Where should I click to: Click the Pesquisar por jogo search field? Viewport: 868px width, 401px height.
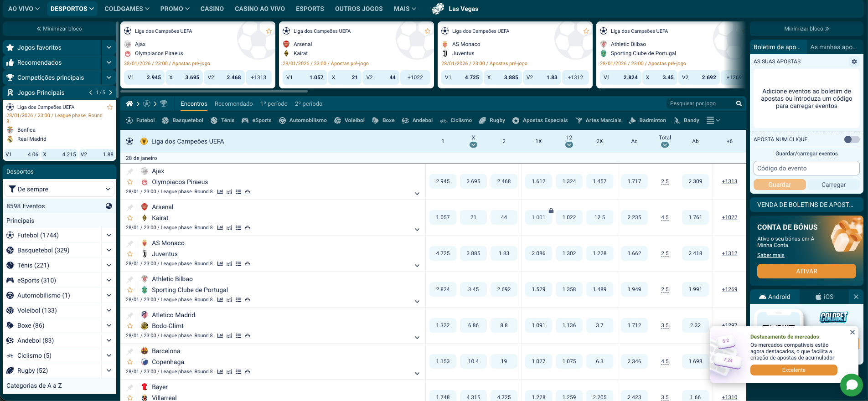click(701, 103)
